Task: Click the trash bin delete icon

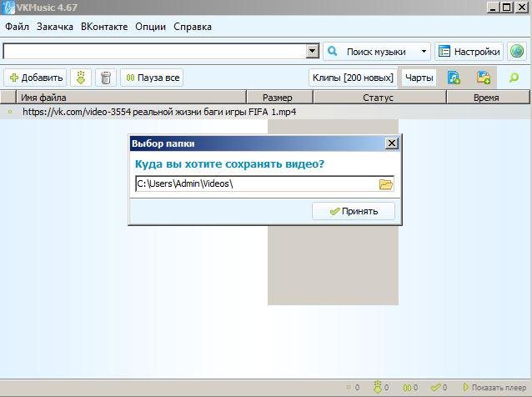Action: [x=106, y=78]
